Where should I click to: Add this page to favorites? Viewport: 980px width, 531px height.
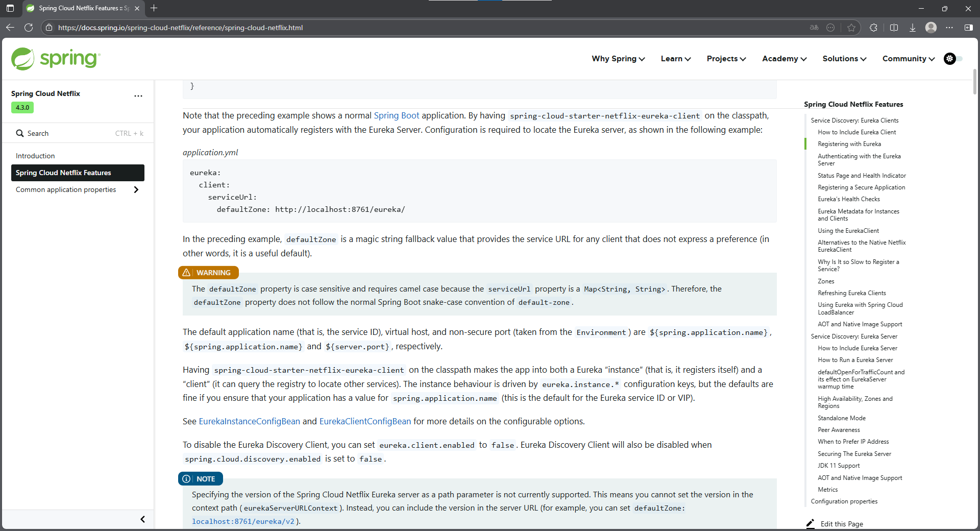click(851, 28)
